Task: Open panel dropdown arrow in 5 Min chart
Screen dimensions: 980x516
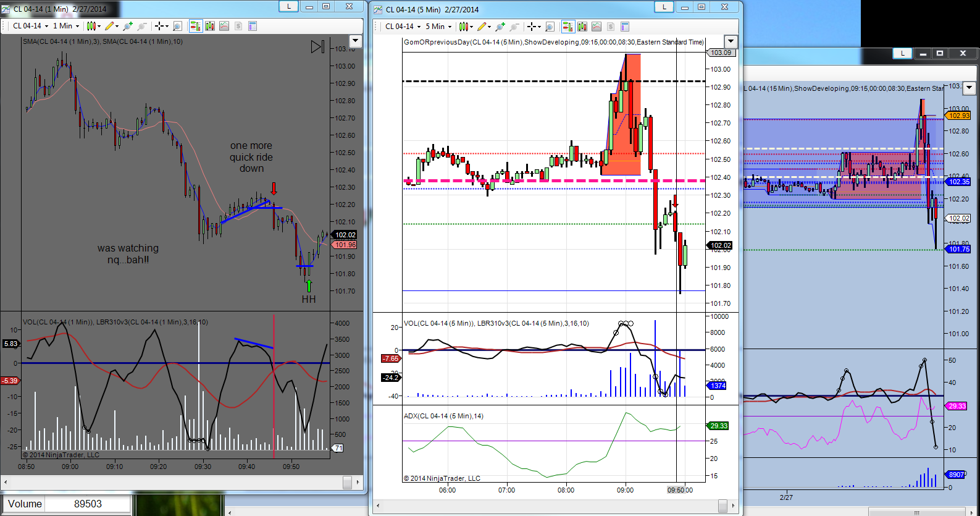Action: point(731,42)
